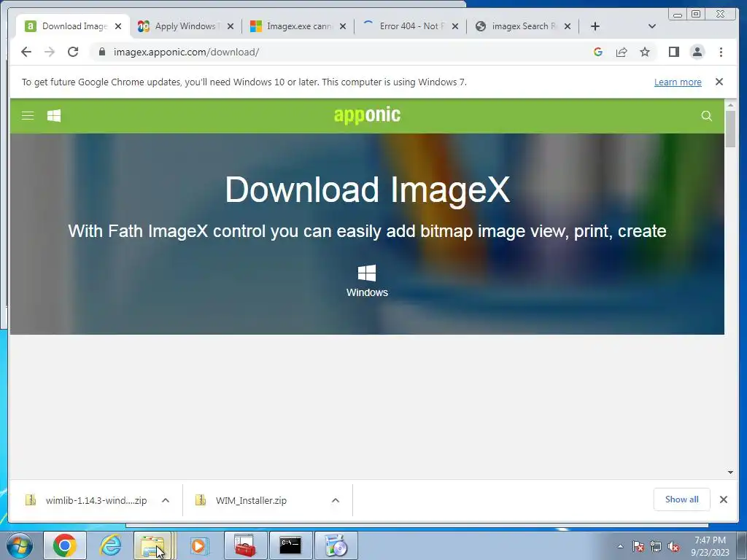The width and height of the screenshot is (747, 560).
Task: Expand the tab search dropdown
Action: (x=652, y=26)
